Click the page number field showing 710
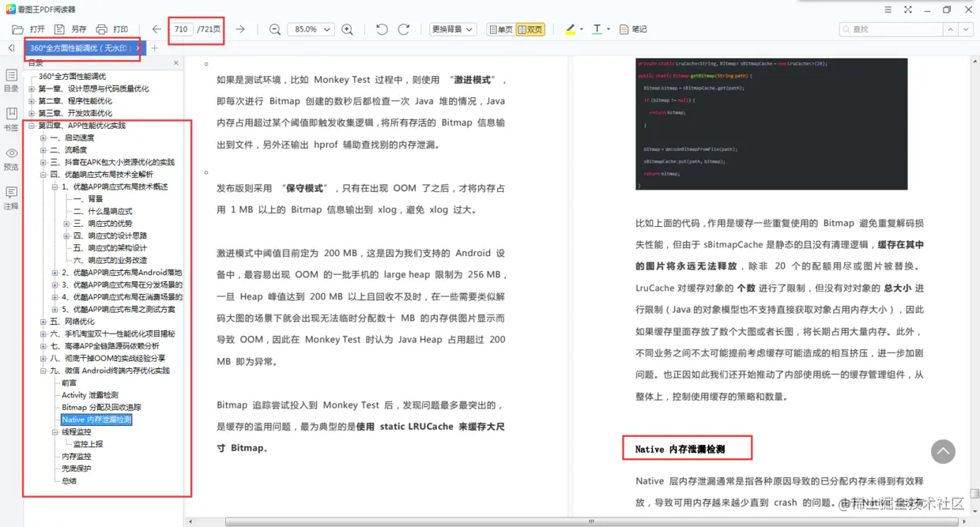 click(x=182, y=29)
